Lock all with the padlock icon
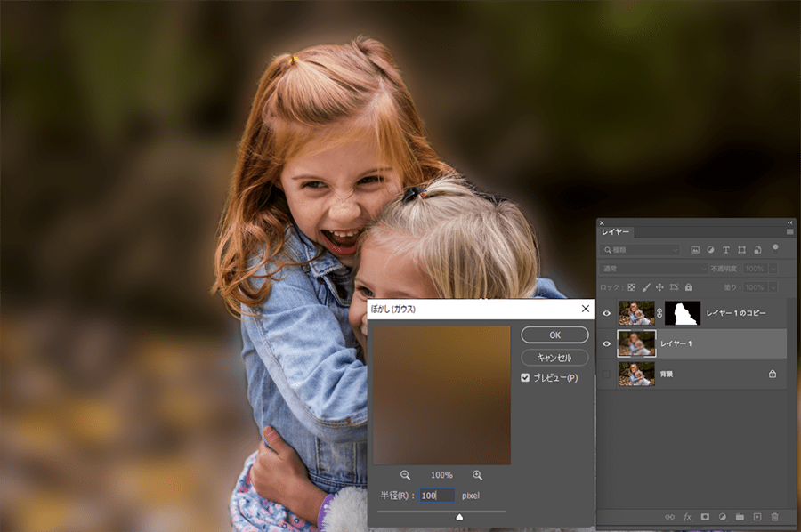This screenshot has height=532, width=801. (x=689, y=287)
